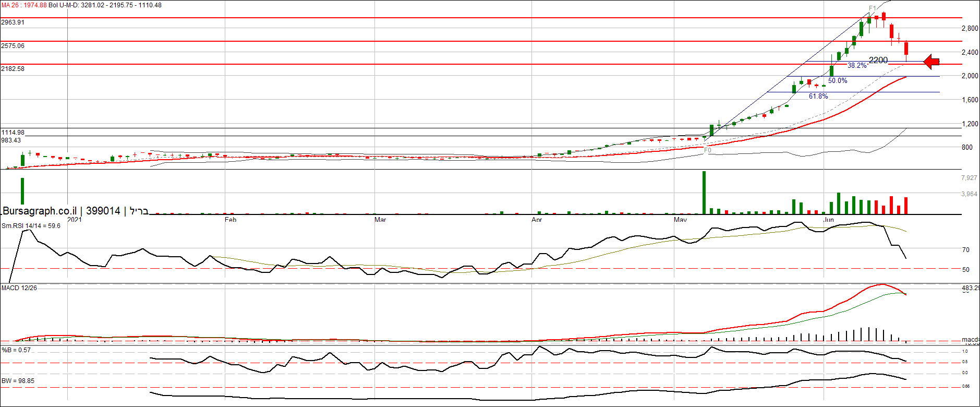Click the 1114.98 horizontal line label
This screenshot has height=407, width=980.
click(13, 133)
